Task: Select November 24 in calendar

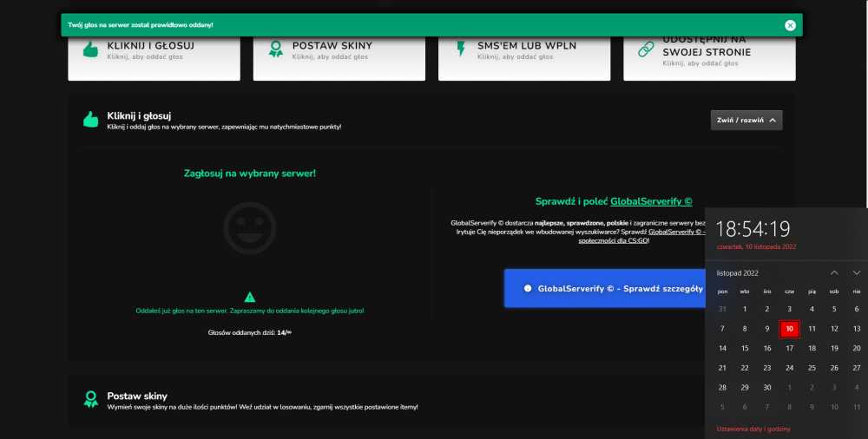Action: point(789,368)
